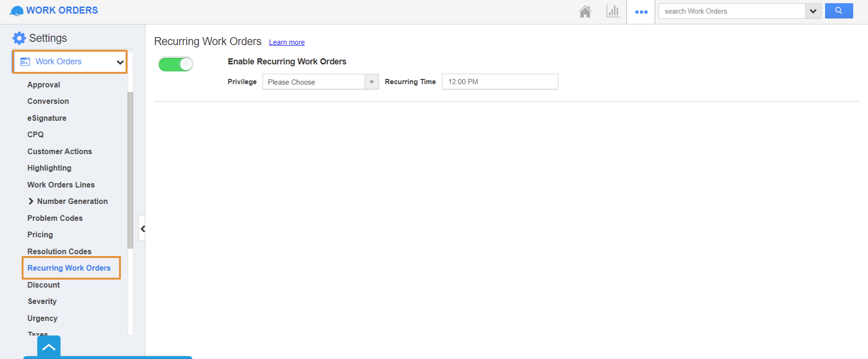Screen dimensions: 868x359
Task: Click the search Work Orders text box
Action: 732,11
